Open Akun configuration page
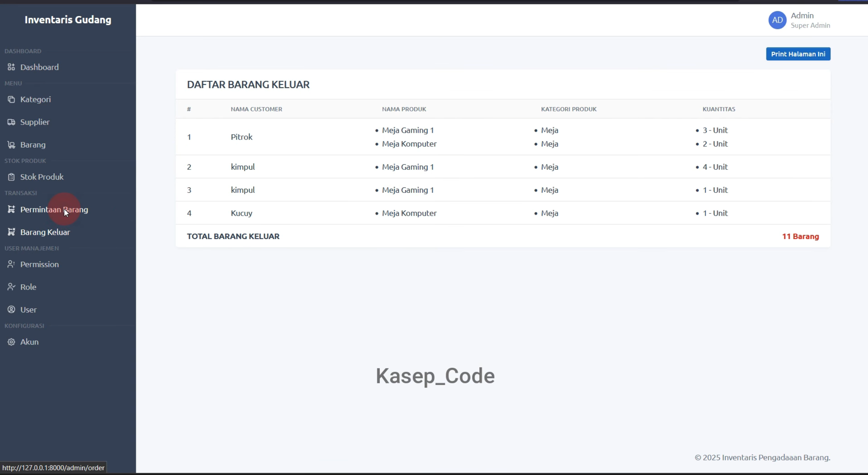This screenshot has width=868, height=475. (x=29, y=342)
